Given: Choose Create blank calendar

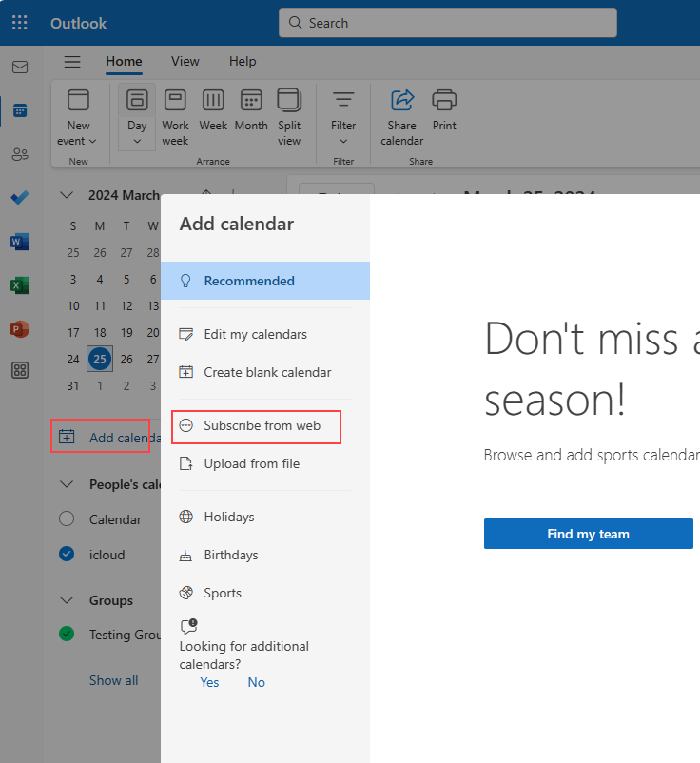Looking at the screenshot, I should (x=267, y=372).
